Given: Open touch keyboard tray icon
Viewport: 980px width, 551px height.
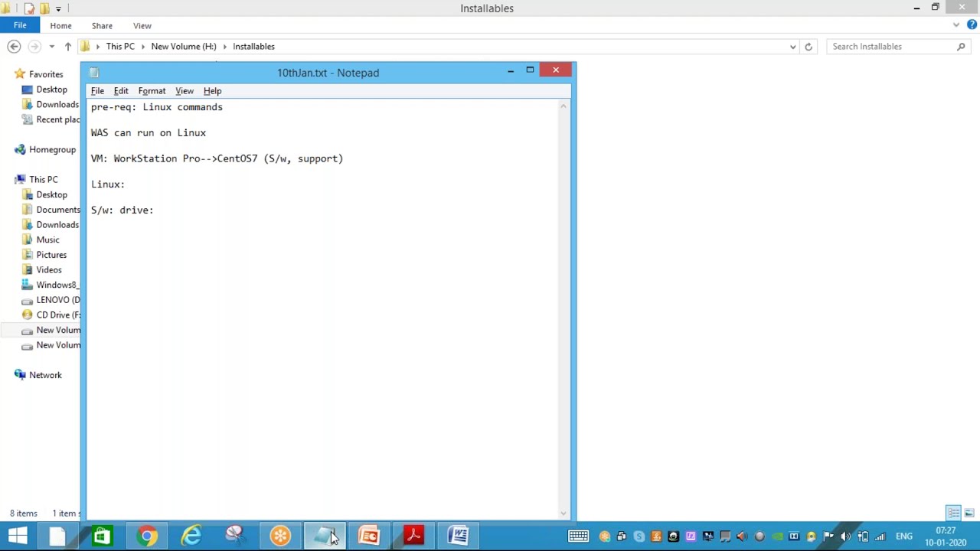Looking at the screenshot, I should coord(578,536).
